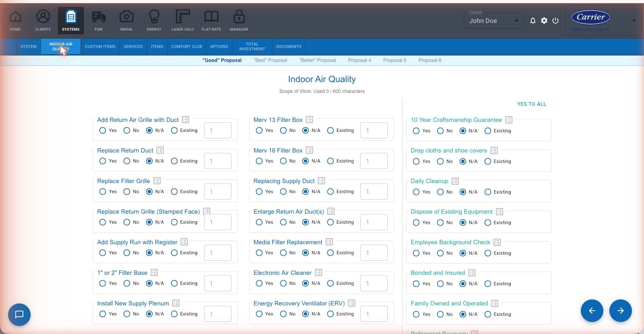Switch to the Total Investment tab
Screen dimensions: 644x334
pos(252,47)
